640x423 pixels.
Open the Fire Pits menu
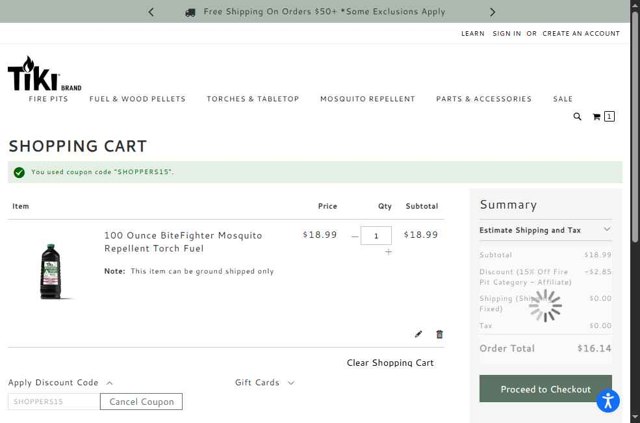coord(48,99)
